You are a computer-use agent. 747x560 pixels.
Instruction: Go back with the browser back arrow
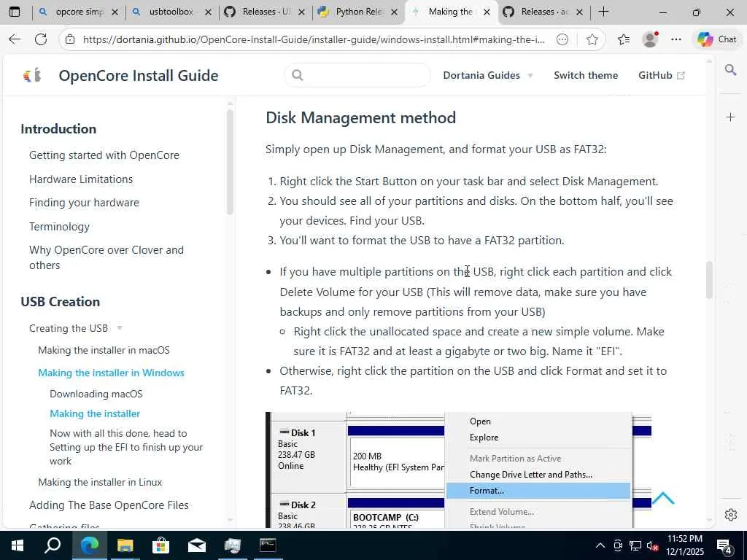15,39
